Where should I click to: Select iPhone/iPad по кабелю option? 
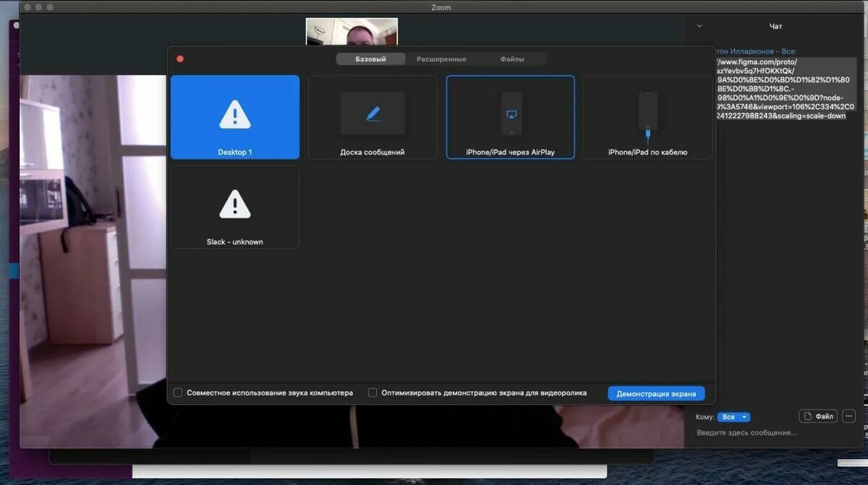[648, 117]
